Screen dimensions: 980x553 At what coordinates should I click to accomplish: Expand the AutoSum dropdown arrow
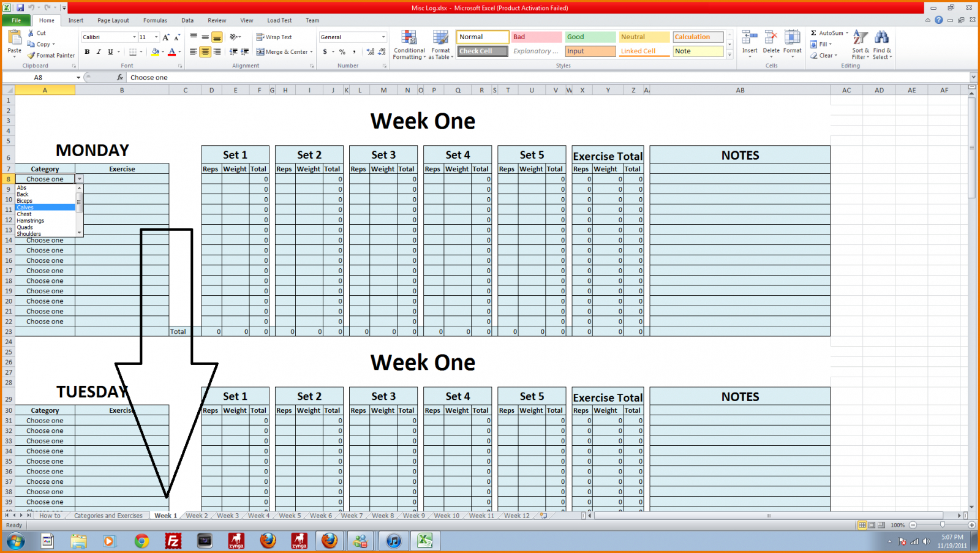point(847,33)
